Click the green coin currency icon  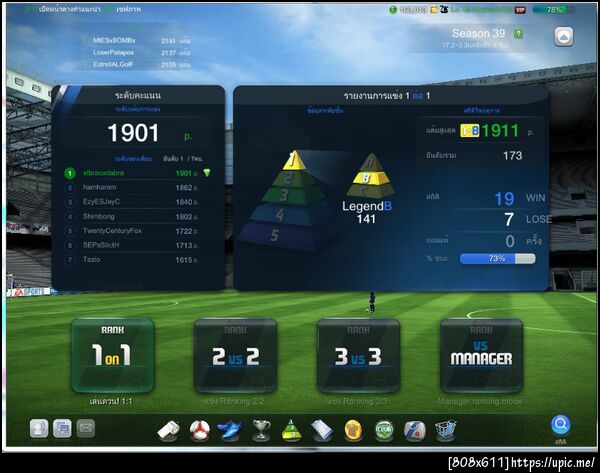[393, 10]
